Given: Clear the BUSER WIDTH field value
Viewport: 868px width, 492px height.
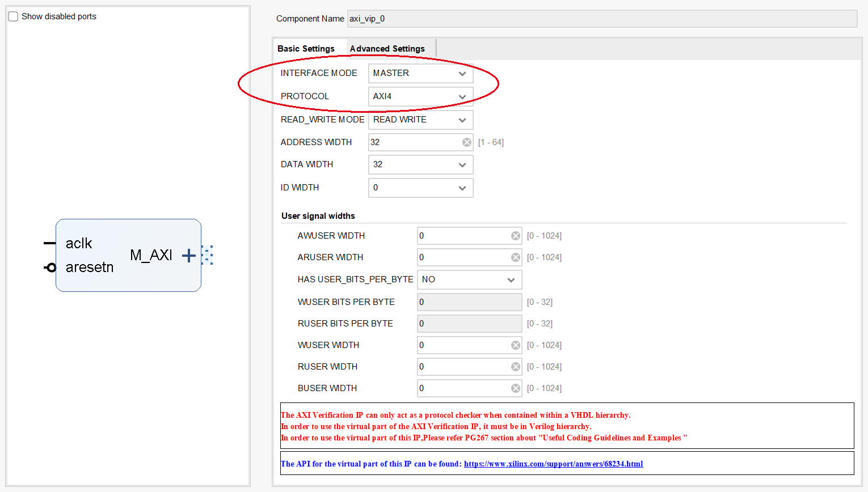Looking at the screenshot, I should tap(515, 388).
